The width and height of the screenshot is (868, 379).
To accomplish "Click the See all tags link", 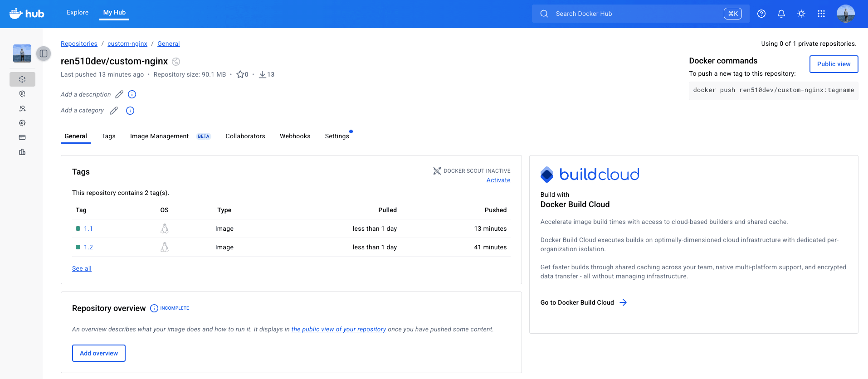I will 82,268.
